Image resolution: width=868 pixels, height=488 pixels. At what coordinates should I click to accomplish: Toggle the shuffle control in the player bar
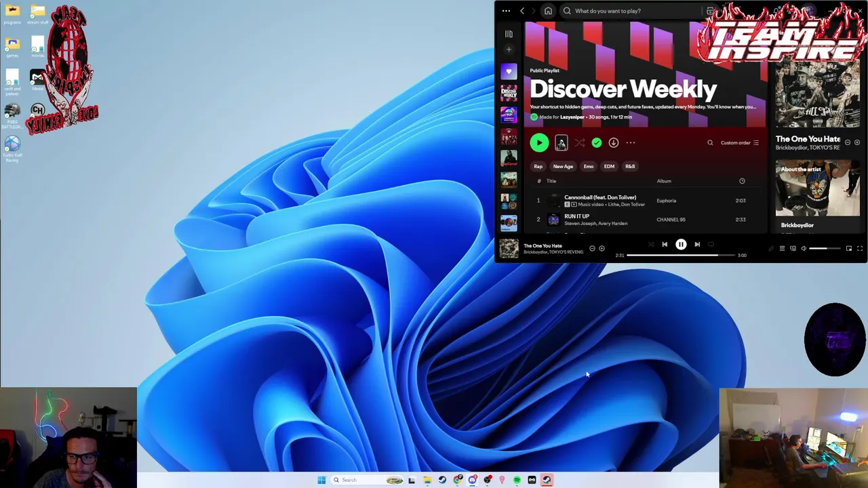pyautogui.click(x=651, y=245)
